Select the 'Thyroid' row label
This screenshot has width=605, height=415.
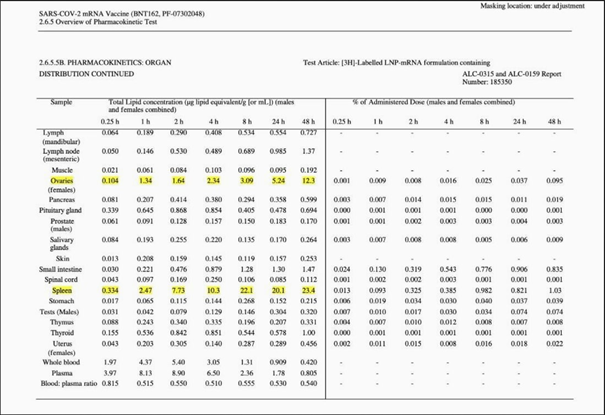(62, 332)
